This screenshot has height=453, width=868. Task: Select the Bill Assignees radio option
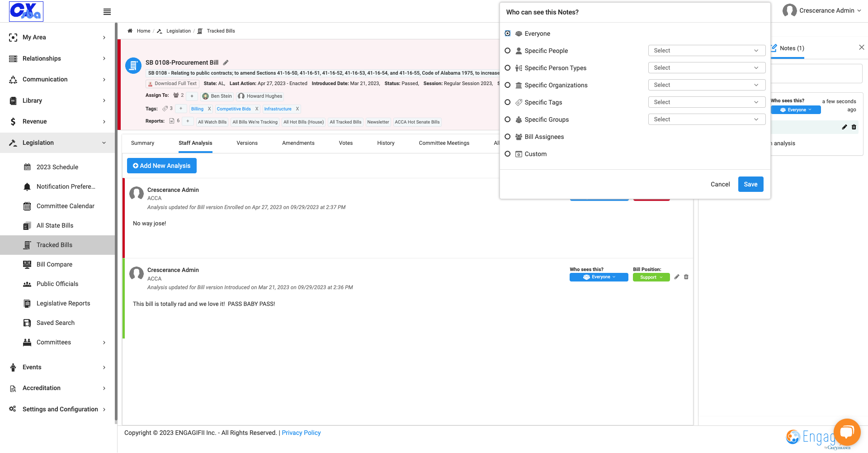(508, 137)
